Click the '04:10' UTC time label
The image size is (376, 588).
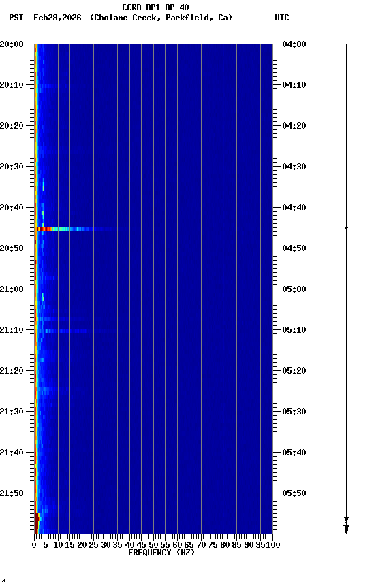(294, 85)
